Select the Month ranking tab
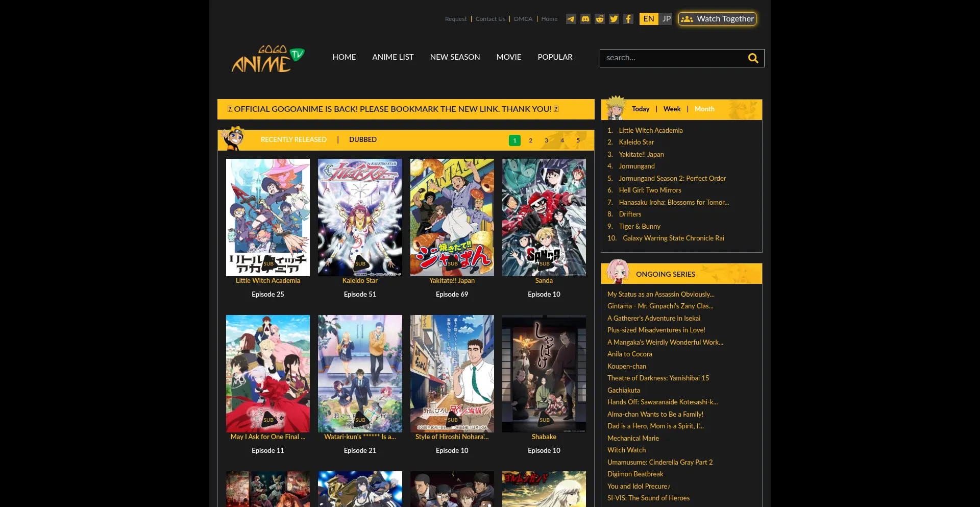The image size is (980, 507). coord(704,109)
